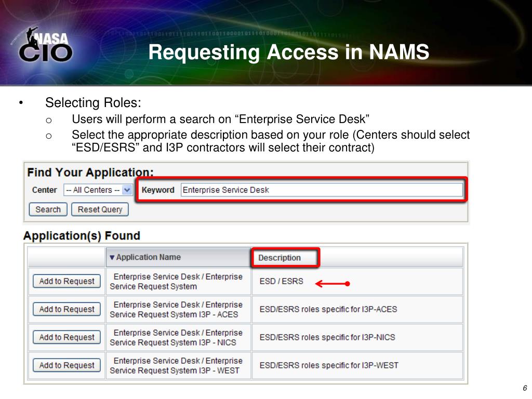532x399 pixels.
Task: Click 'Enterprise Service Request System I3P - WEST' name
Action: coord(176,365)
